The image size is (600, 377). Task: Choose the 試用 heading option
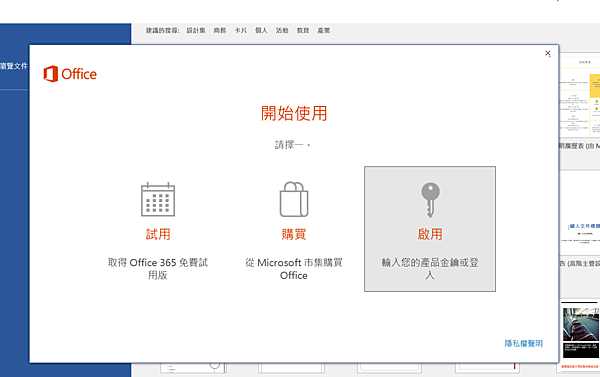(x=158, y=234)
